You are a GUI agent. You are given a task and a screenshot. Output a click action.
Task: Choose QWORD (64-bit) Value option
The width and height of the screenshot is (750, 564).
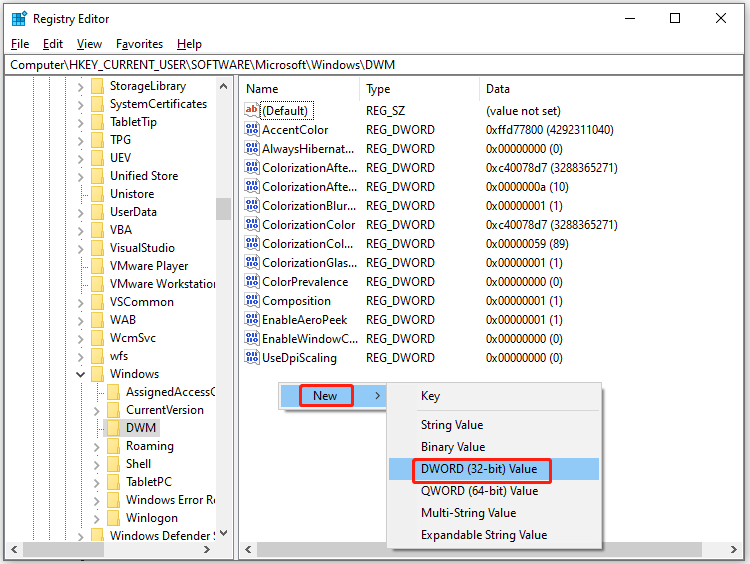click(x=494, y=491)
